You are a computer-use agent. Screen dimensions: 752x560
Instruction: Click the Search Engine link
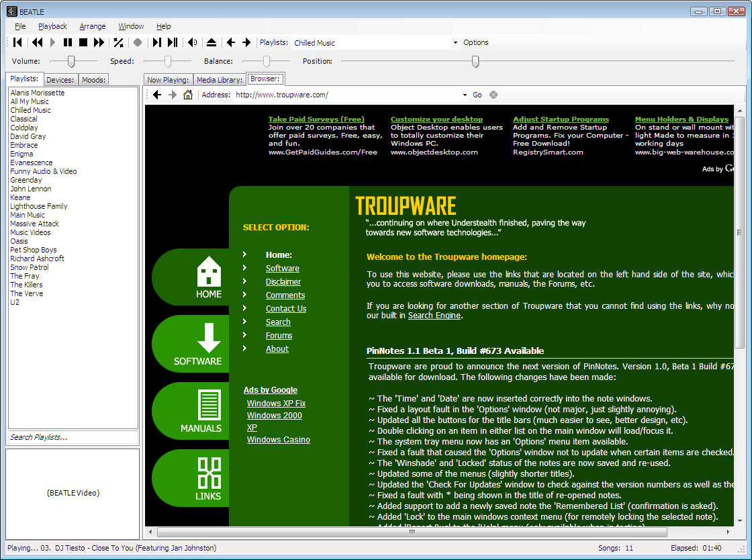[x=434, y=316]
